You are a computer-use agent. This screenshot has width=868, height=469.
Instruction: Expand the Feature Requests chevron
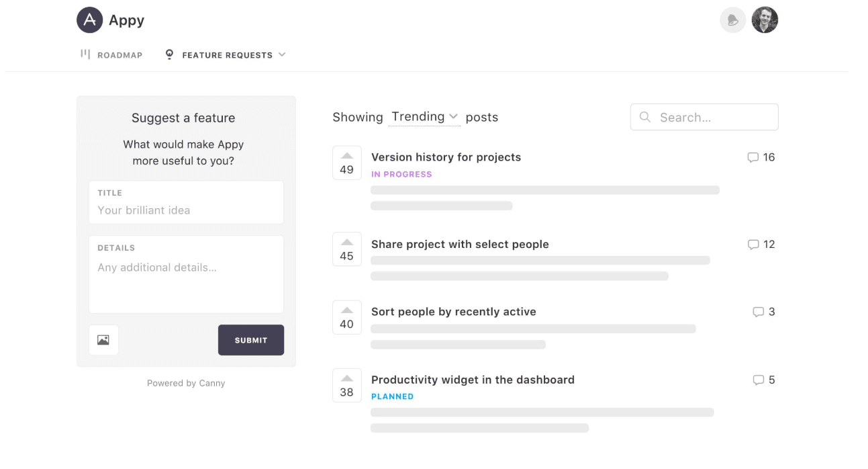[282, 54]
